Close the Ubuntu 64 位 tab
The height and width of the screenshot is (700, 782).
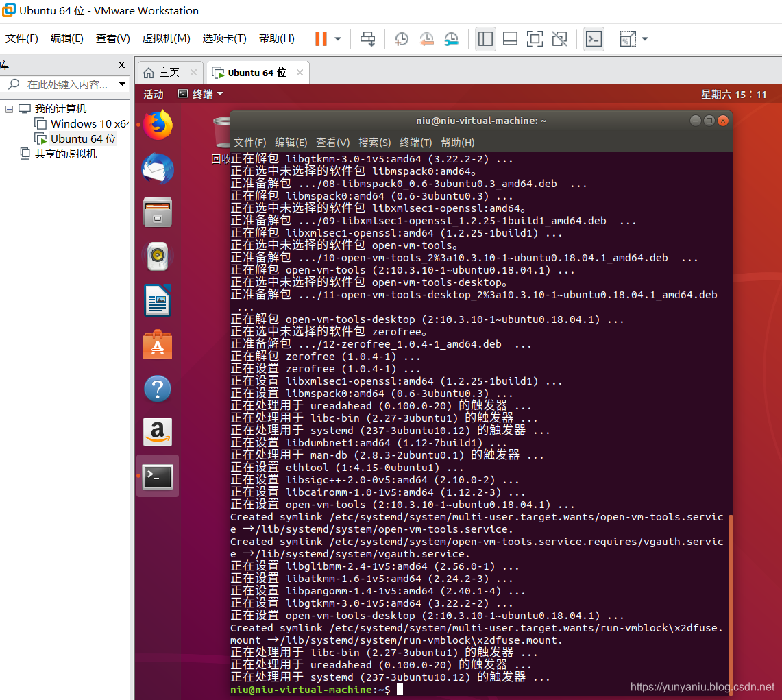point(300,73)
